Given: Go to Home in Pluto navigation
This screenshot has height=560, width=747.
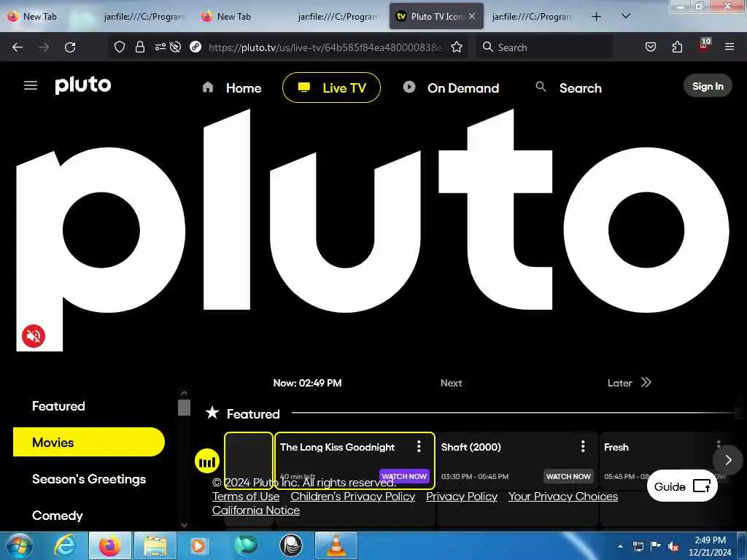Looking at the screenshot, I should click(232, 88).
